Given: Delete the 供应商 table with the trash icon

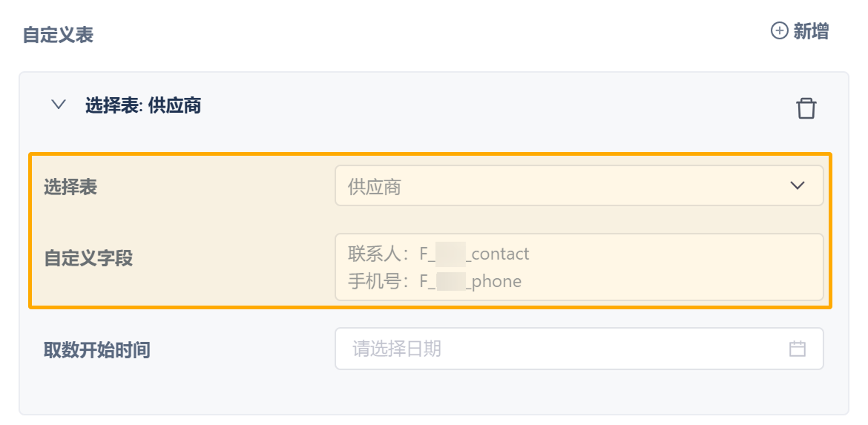Looking at the screenshot, I should click(806, 108).
